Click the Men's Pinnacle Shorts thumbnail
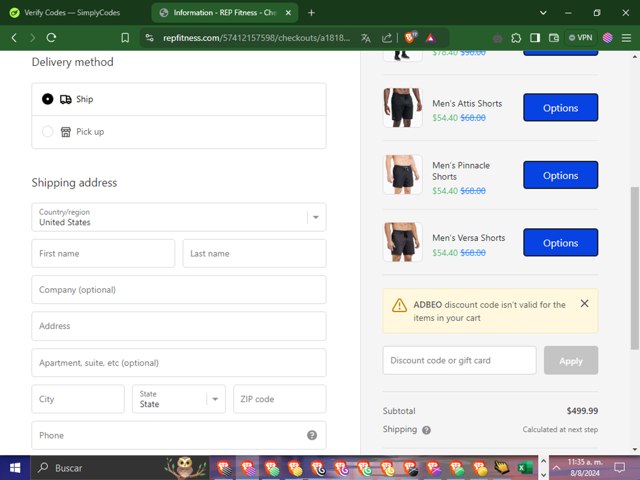The width and height of the screenshot is (640, 480). (x=402, y=175)
